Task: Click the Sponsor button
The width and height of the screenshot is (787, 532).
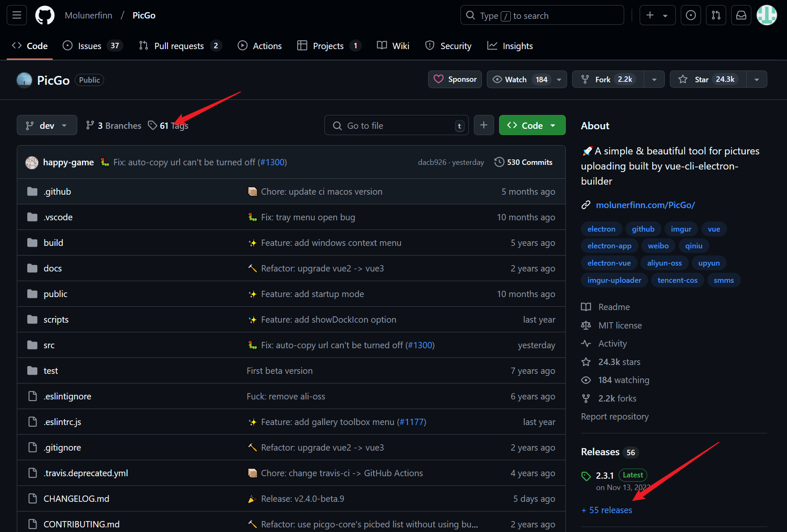Action: point(455,79)
